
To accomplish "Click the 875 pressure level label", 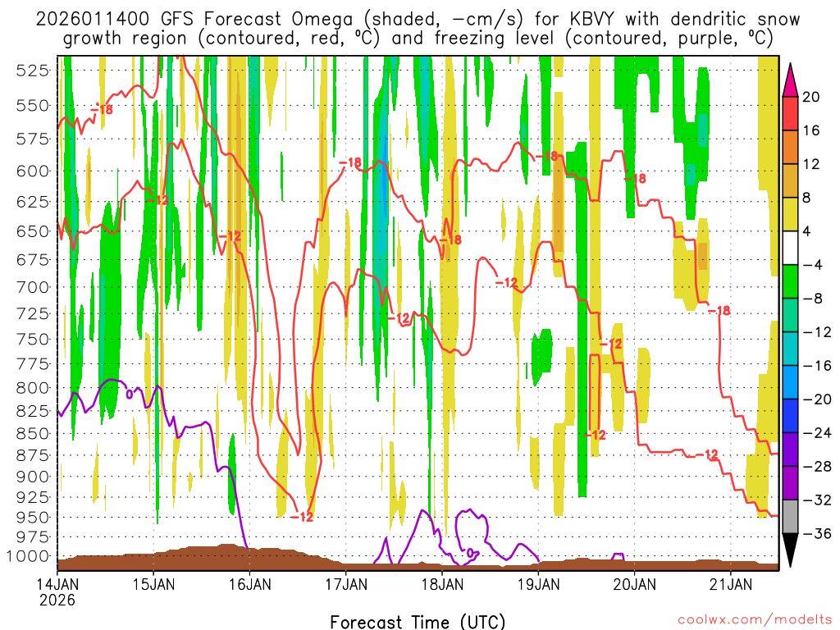I will click(33, 455).
